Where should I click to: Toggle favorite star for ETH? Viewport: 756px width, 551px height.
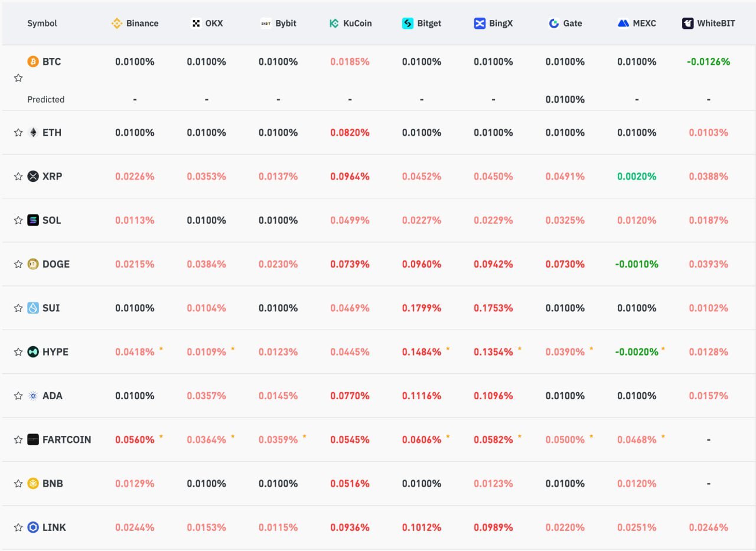[x=18, y=132]
